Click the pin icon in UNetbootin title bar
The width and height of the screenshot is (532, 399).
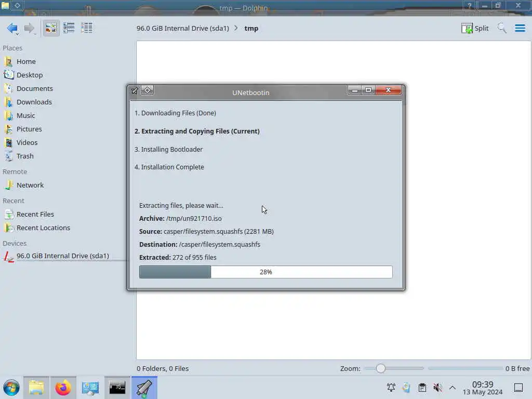point(135,90)
